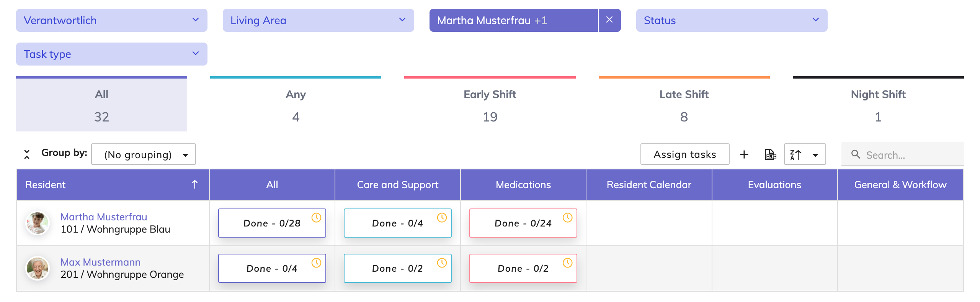980x302 pixels.
Task: Click the Z-A sort order icon
Action: pos(796,154)
